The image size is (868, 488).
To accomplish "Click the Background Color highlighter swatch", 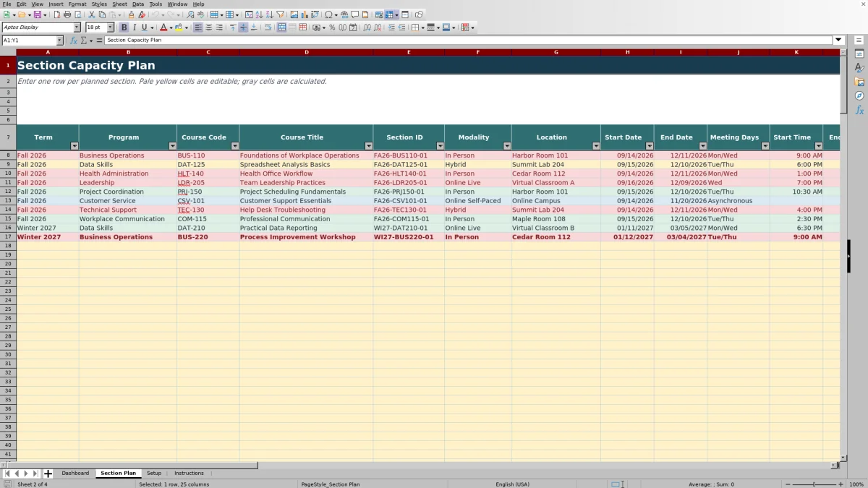I will [x=179, y=27].
